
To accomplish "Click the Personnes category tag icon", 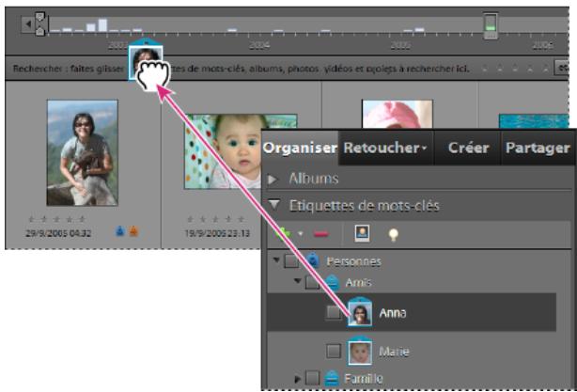I will 312,260.
